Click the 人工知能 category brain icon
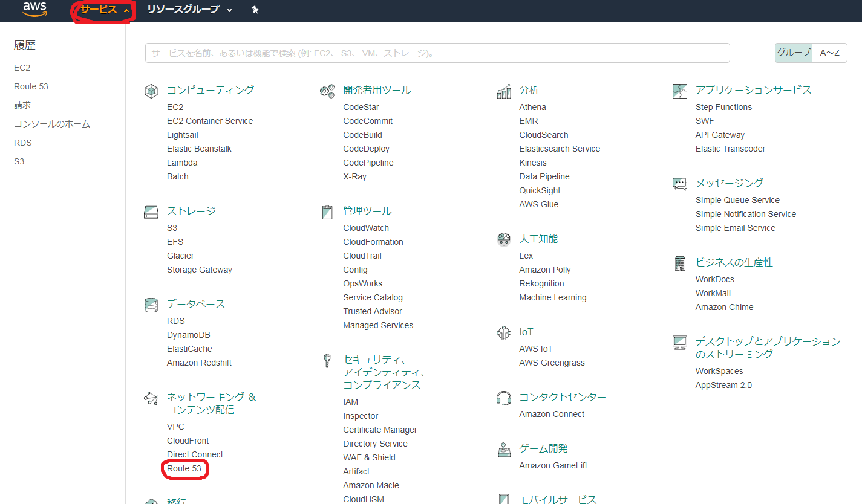 503,240
